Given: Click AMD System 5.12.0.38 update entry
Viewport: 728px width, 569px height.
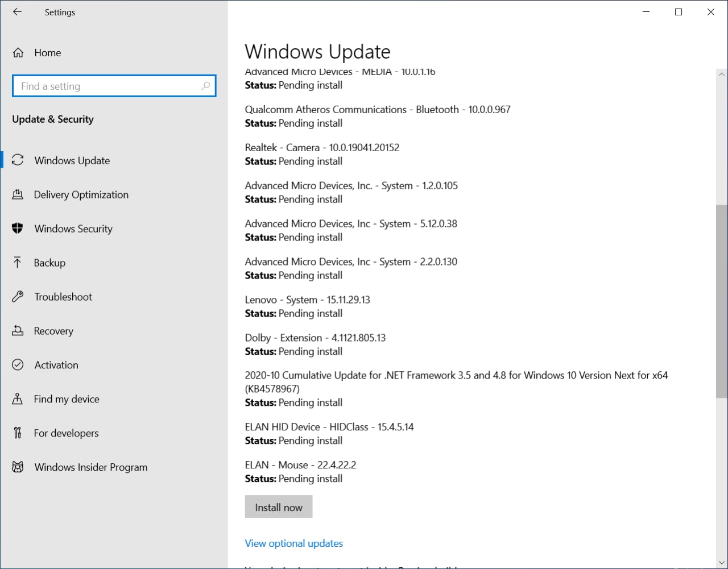Looking at the screenshot, I should tap(351, 224).
